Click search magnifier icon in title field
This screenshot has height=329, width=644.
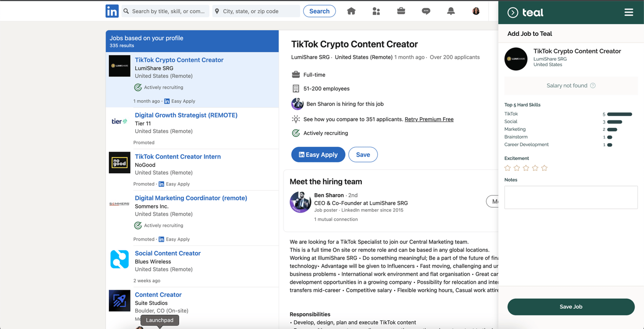126,11
